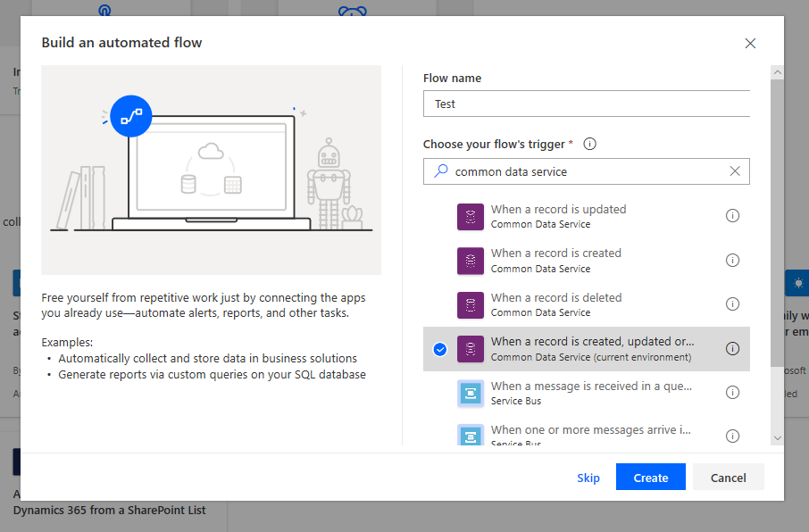Close the 'Build an automated flow' dialog
This screenshot has height=532, width=809.
[x=750, y=44]
